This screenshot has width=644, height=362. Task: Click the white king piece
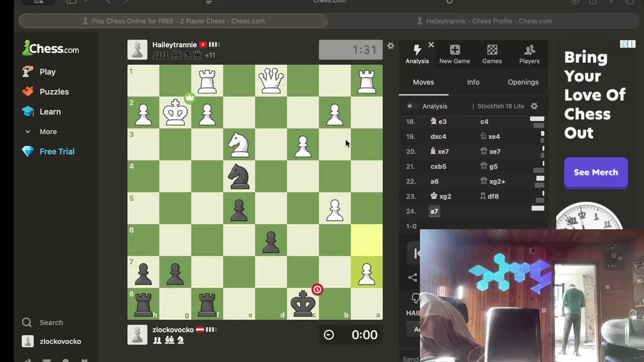point(175,112)
